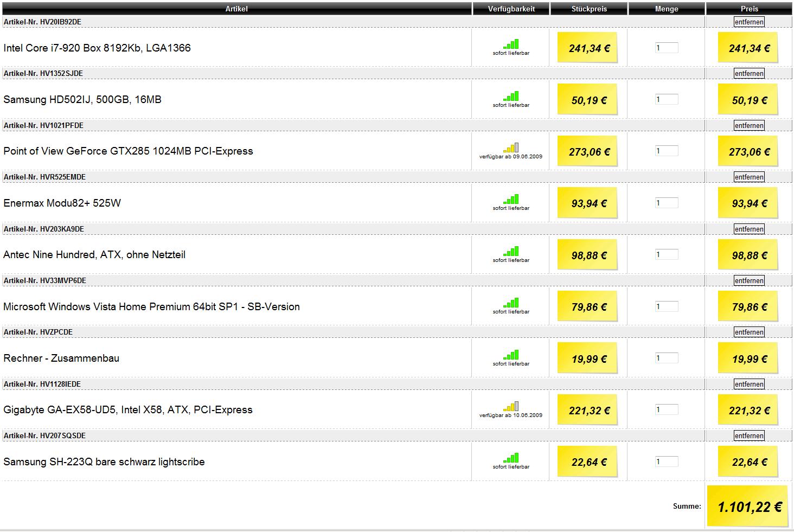794x532 pixels.
Task: Remove article HVZPCDE with entfernen
Action: (749, 332)
